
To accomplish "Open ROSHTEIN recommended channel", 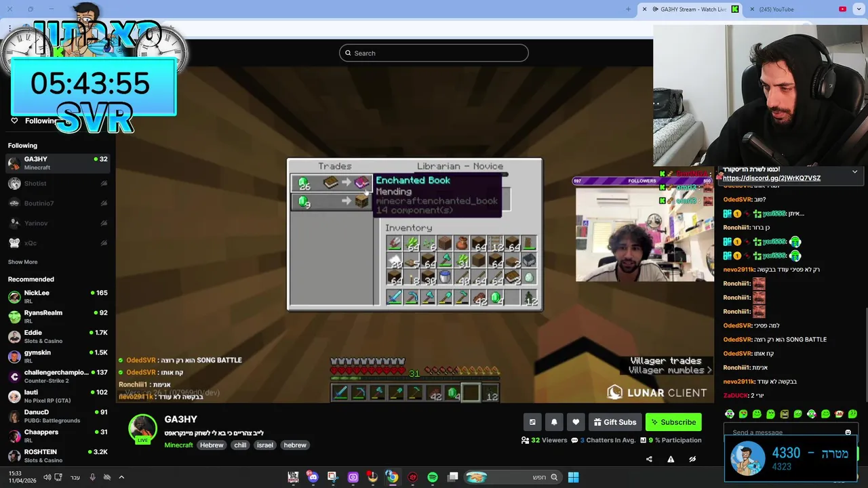I will [x=58, y=455].
